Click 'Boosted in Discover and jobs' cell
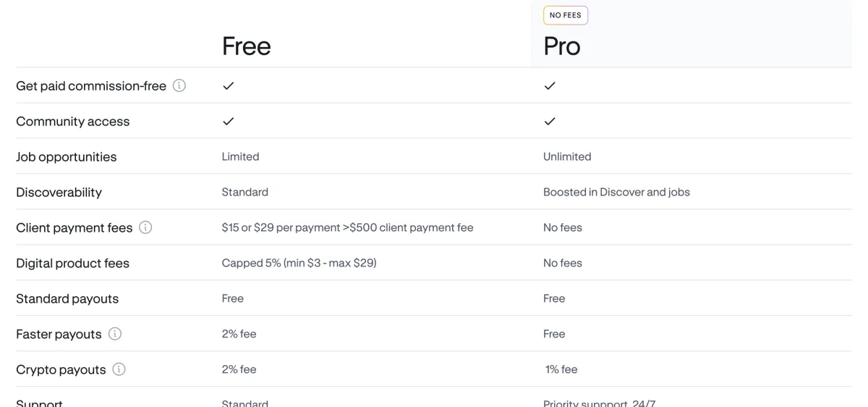This screenshot has width=868, height=407. tap(617, 192)
